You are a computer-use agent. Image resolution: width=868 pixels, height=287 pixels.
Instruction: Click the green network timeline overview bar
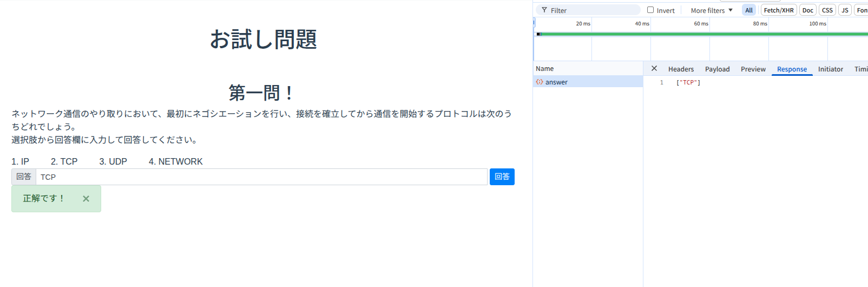point(703,34)
